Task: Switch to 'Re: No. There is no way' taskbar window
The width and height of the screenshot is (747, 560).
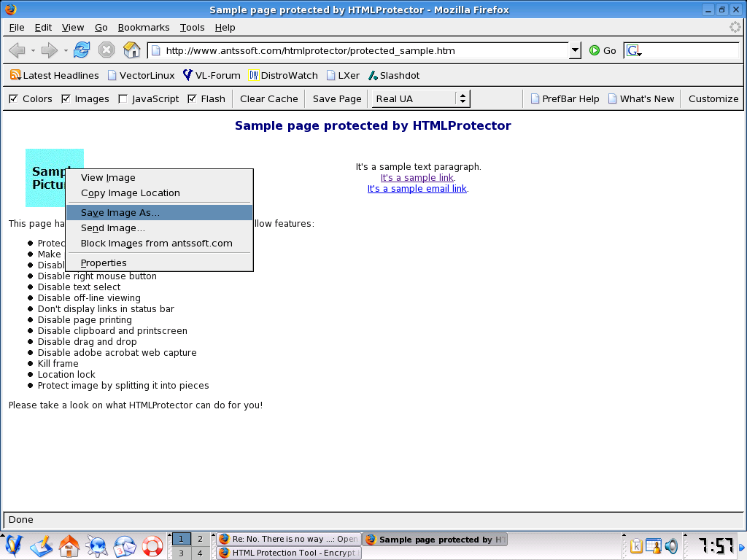Action: coord(289,539)
